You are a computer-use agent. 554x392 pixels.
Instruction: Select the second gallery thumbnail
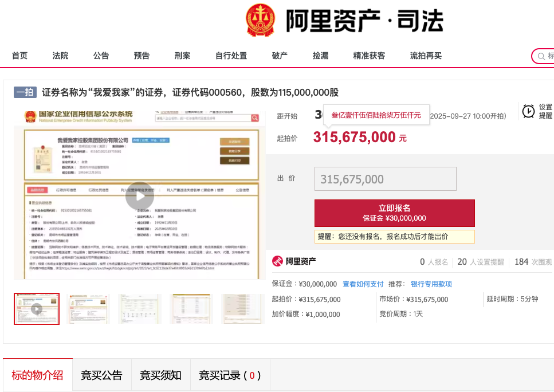pyautogui.click(x=88, y=308)
